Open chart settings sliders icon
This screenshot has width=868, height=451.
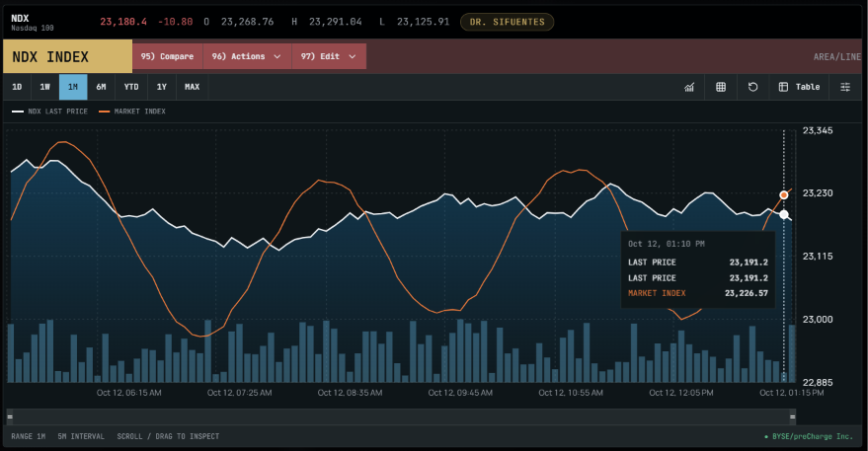tap(845, 87)
